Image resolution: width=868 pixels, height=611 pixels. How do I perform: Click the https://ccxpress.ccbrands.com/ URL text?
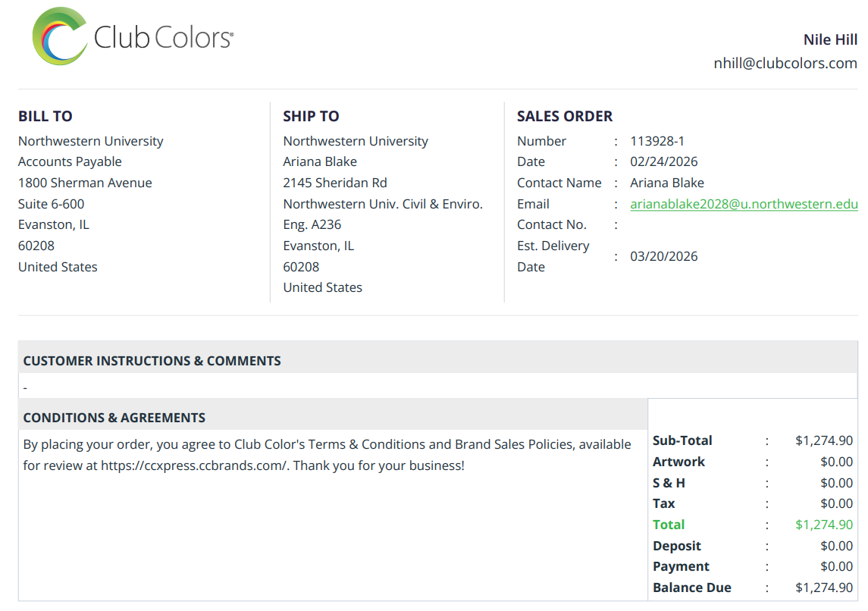pos(194,465)
